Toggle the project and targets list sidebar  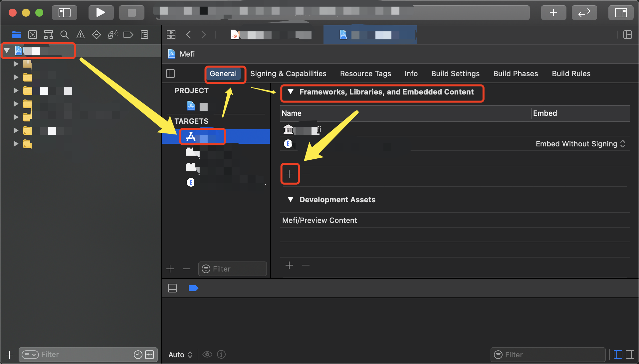pyautogui.click(x=170, y=74)
